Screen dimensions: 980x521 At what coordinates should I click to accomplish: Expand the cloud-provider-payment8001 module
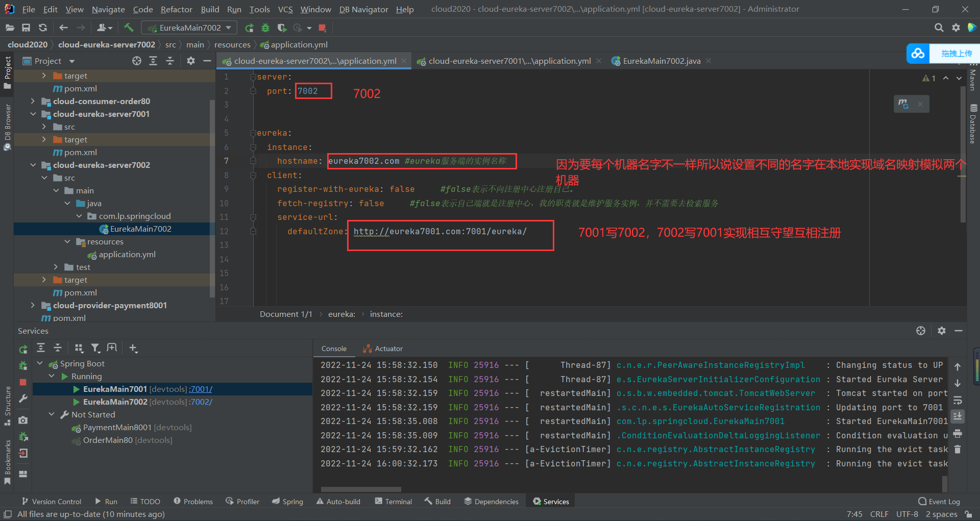pyautogui.click(x=33, y=305)
